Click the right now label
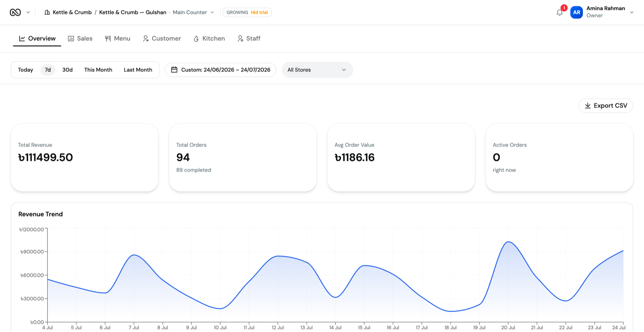 click(504, 170)
